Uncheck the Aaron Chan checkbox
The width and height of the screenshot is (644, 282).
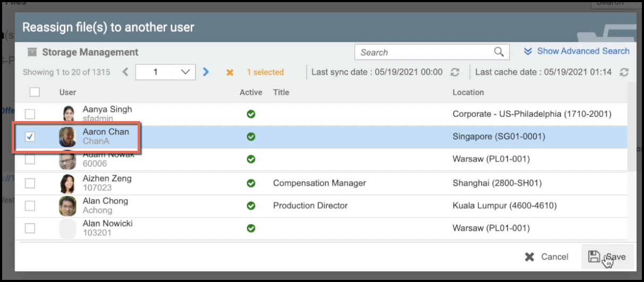[x=30, y=137]
